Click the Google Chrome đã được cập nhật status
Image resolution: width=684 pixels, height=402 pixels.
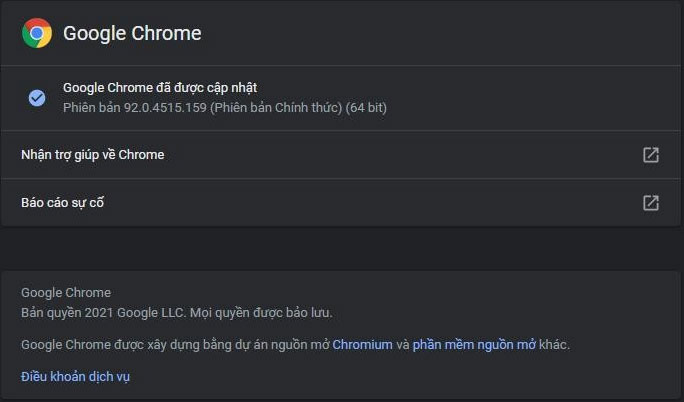pos(160,88)
